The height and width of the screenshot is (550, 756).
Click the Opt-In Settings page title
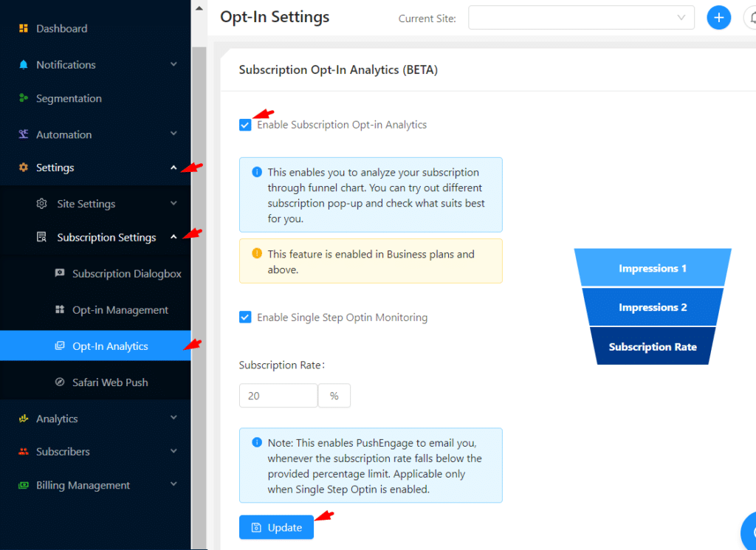pyautogui.click(x=275, y=17)
